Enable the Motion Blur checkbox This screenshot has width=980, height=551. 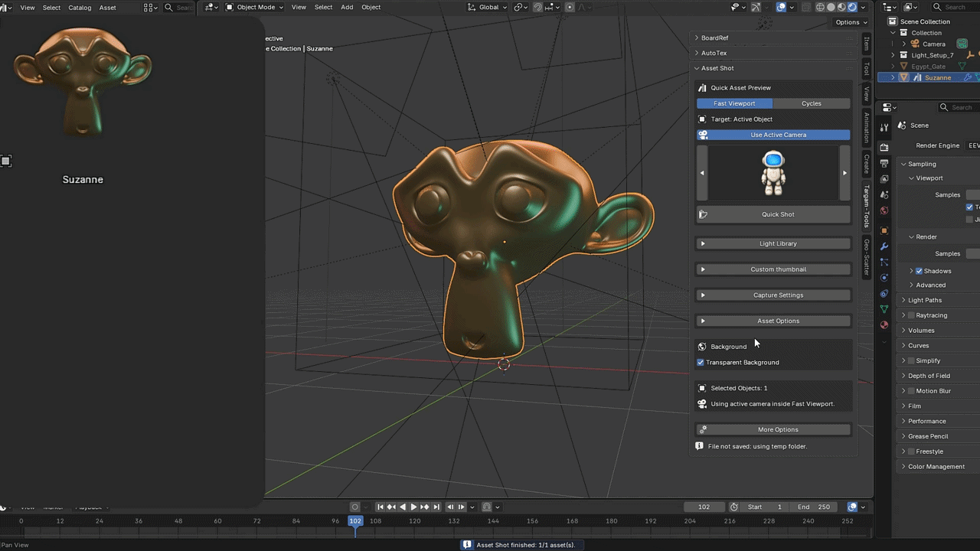911,391
